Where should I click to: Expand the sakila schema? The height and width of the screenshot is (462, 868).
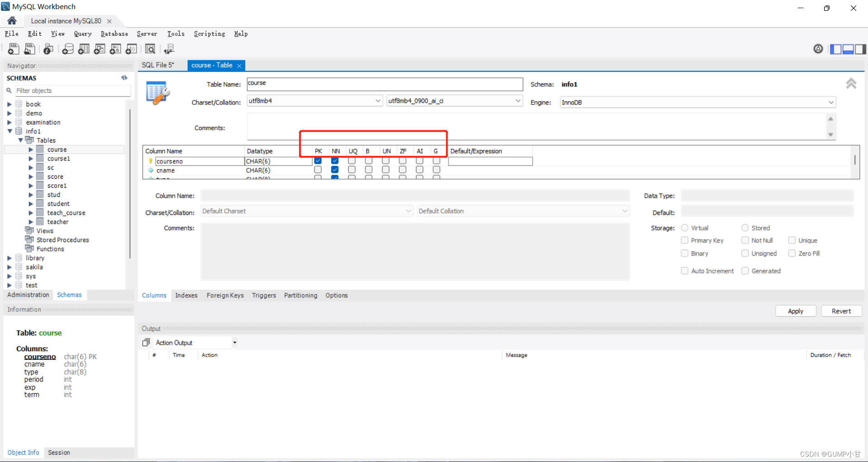tap(9, 267)
